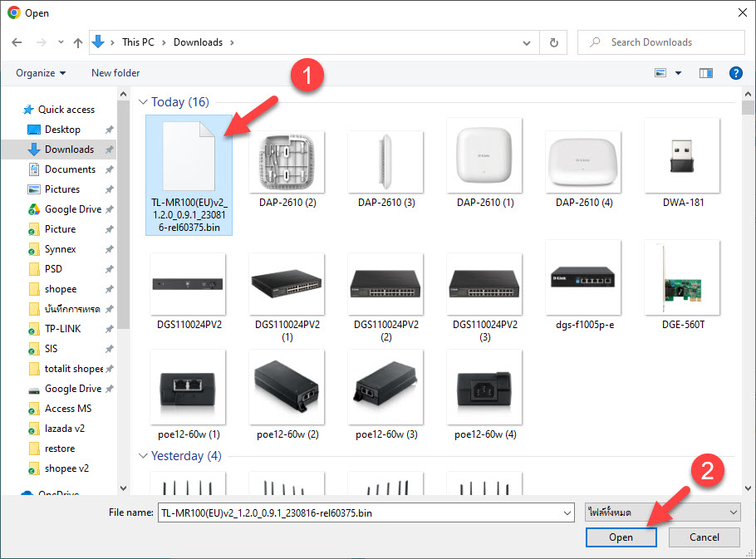Open the shopee v2 folder
Image resolution: width=756 pixels, height=559 pixels.
point(66,468)
